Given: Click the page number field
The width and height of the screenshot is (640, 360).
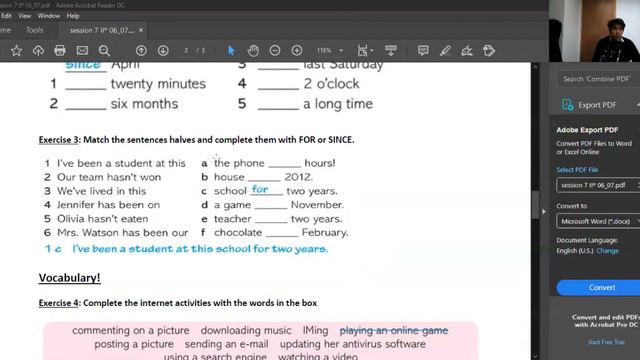Looking at the screenshot, I should (x=186, y=51).
